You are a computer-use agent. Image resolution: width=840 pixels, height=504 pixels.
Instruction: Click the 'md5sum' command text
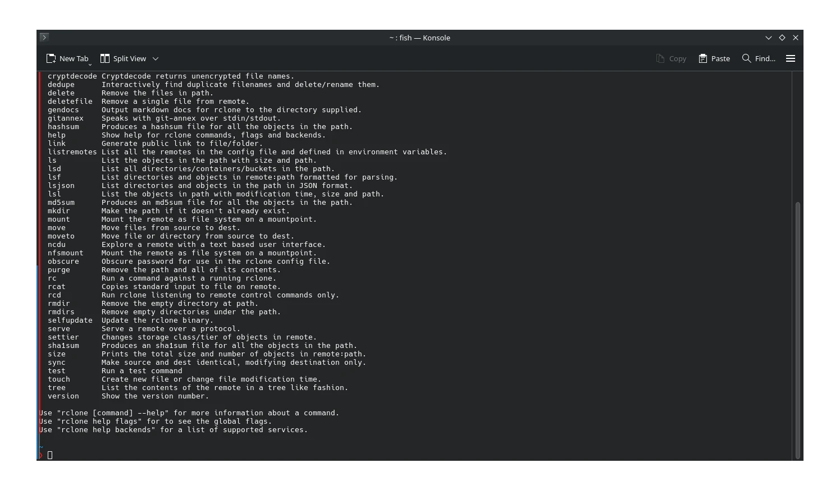click(61, 203)
